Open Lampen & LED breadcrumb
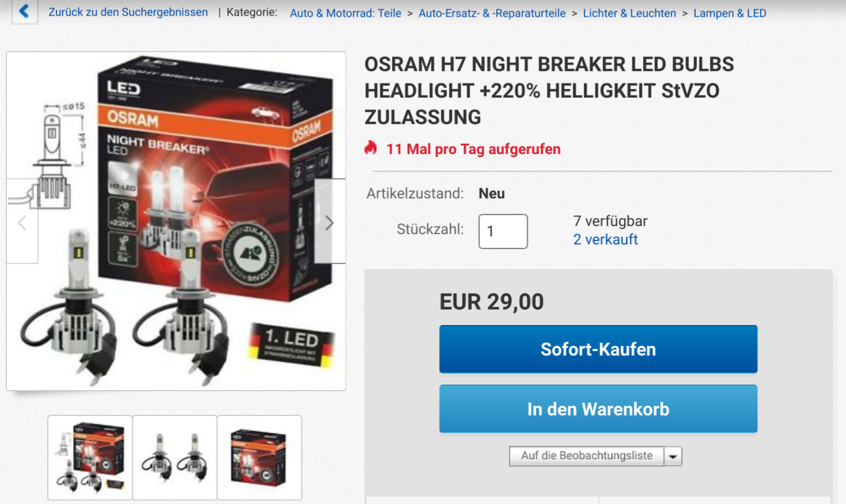 (730, 13)
